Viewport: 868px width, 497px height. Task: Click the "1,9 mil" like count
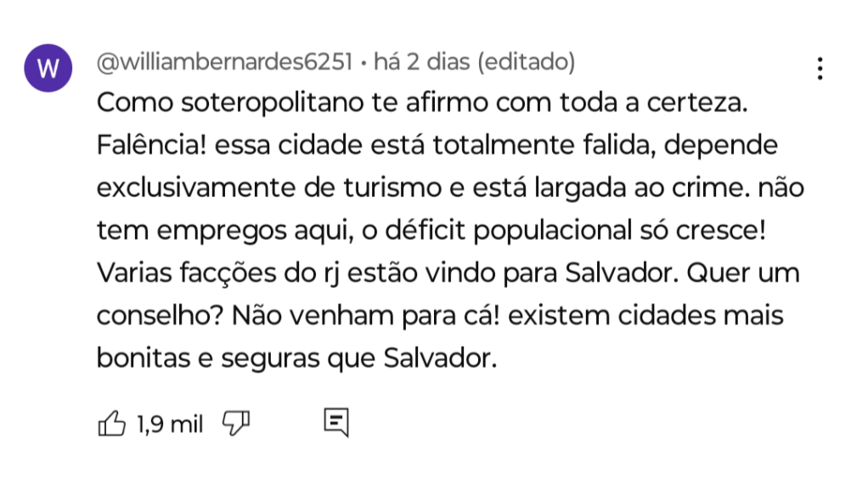(170, 423)
